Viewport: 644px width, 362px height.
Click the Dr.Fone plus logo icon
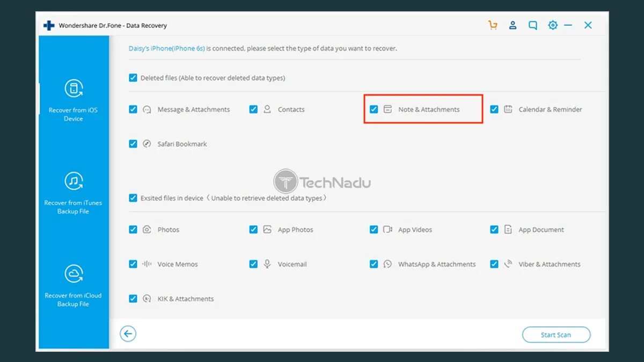49,25
